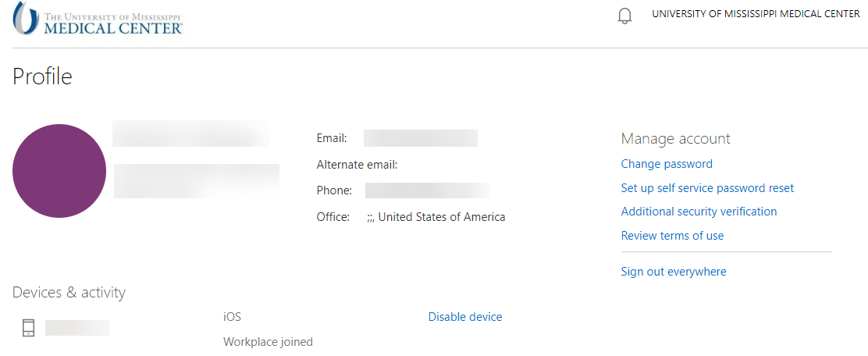Click the mobile device icon under Devices

click(28, 328)
